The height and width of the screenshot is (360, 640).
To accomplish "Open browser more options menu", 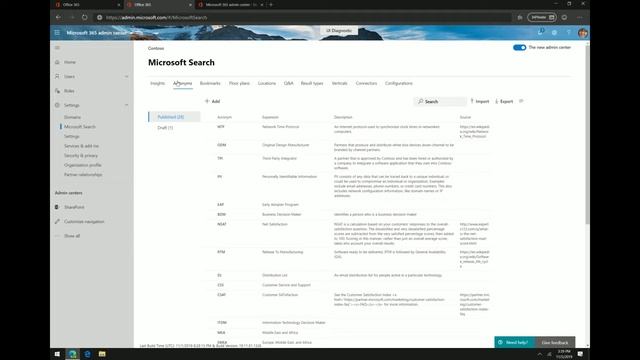I will [x=580, y=18].
